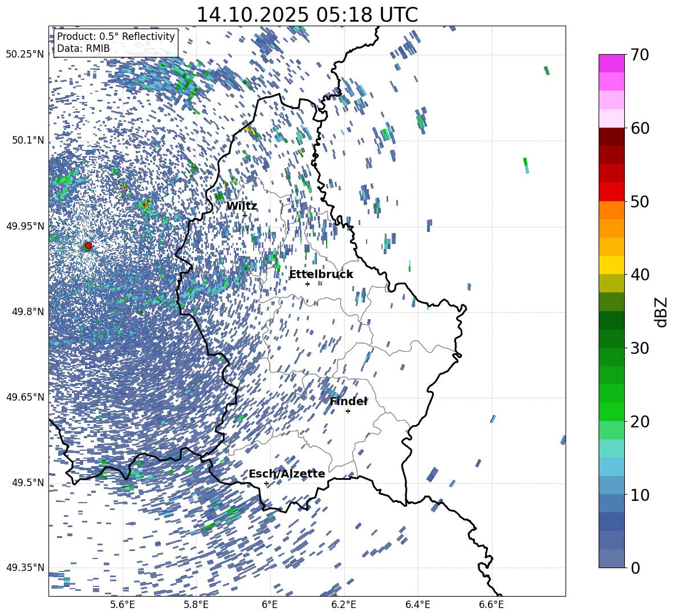Click the Esch/Alzette city label
Viewport: 675px width, 616px height.
click(x=287, y=474)
